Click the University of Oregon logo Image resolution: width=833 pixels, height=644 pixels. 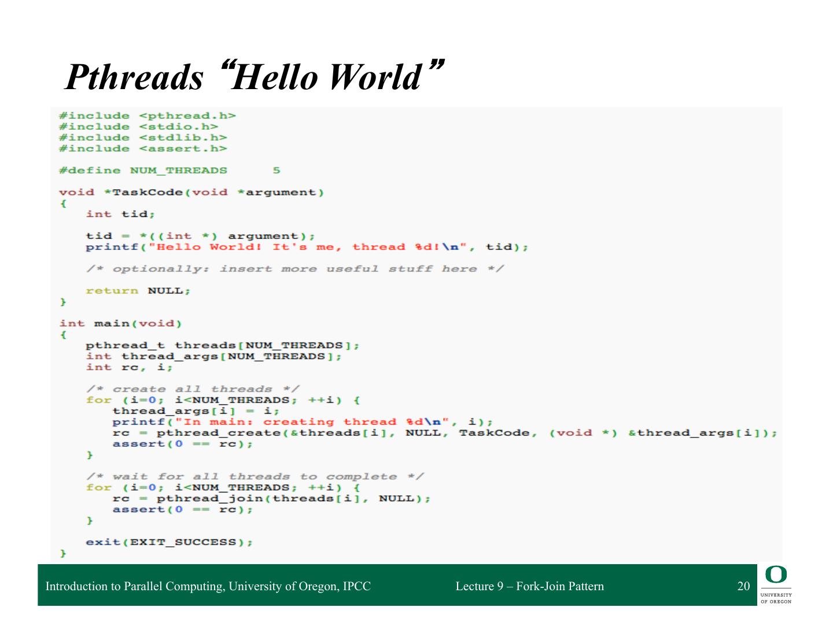776,585
